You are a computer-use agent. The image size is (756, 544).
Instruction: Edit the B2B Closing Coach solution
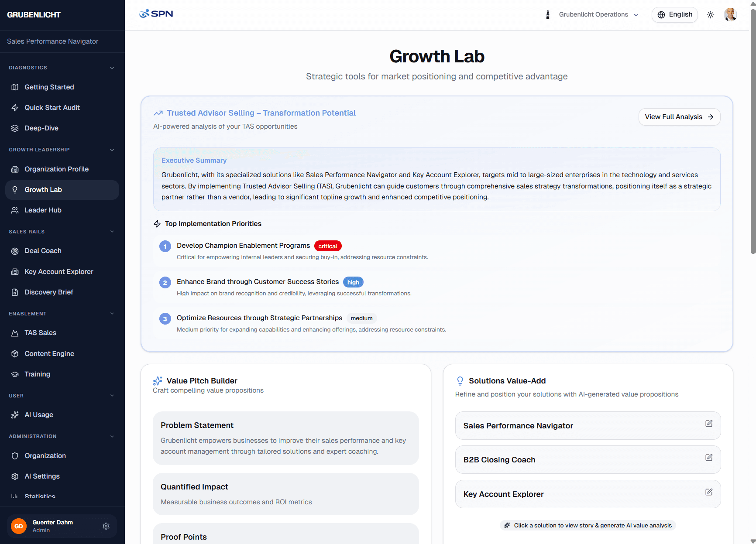coord(708,458)
